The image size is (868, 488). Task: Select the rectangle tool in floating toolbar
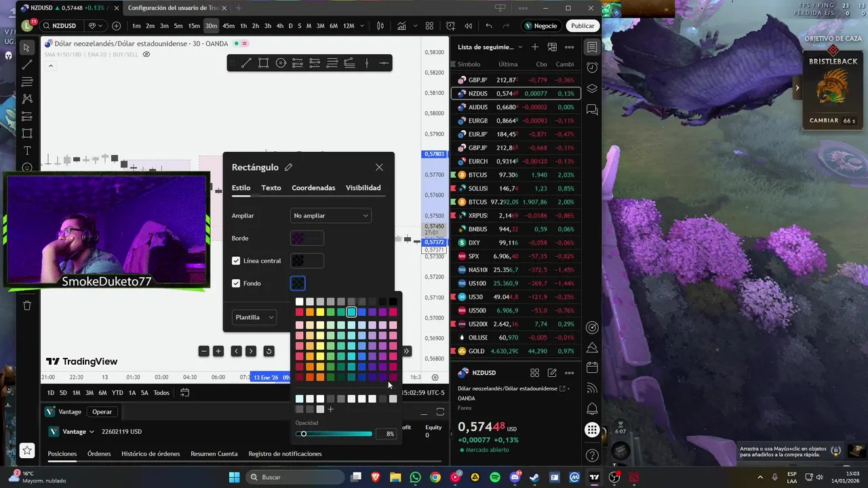click(x=263, y=63)
